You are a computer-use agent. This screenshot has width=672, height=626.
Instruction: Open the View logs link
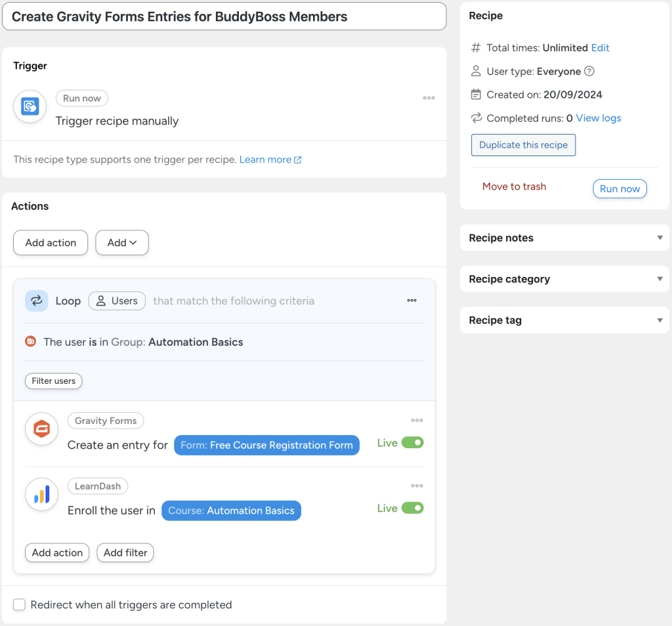pyautogui.click(x=598, y=117)
